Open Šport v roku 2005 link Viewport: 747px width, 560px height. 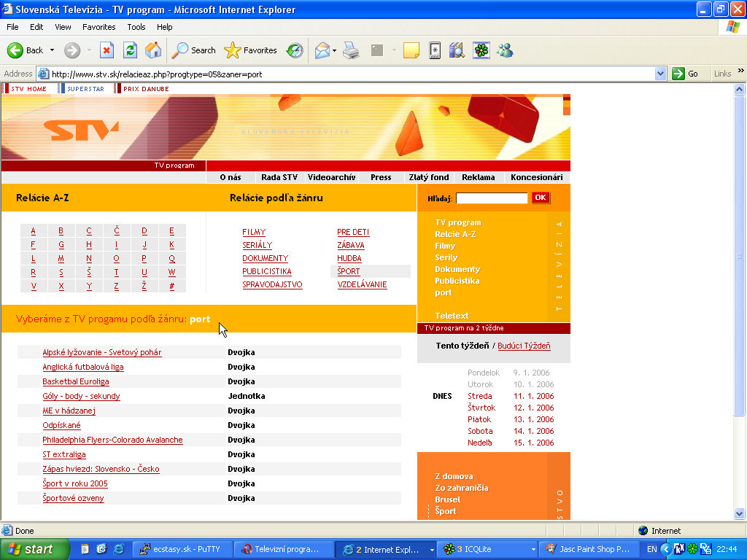tap(75, 484)
